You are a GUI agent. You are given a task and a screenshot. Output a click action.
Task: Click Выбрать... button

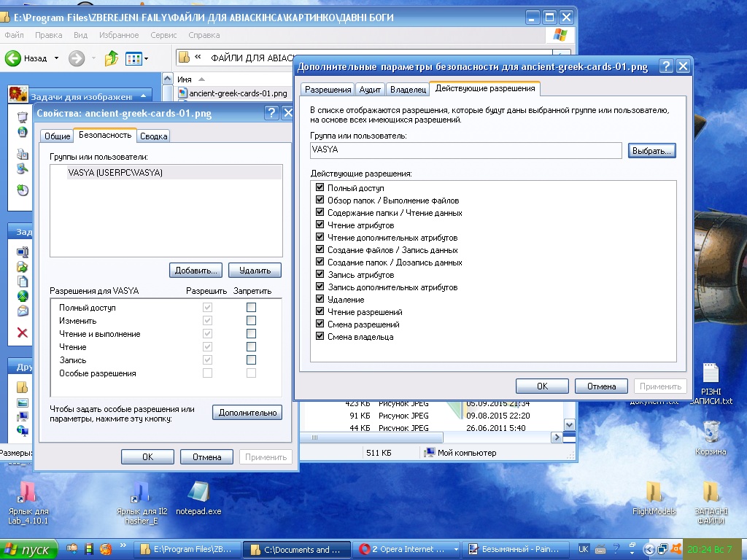pos(651,150)
